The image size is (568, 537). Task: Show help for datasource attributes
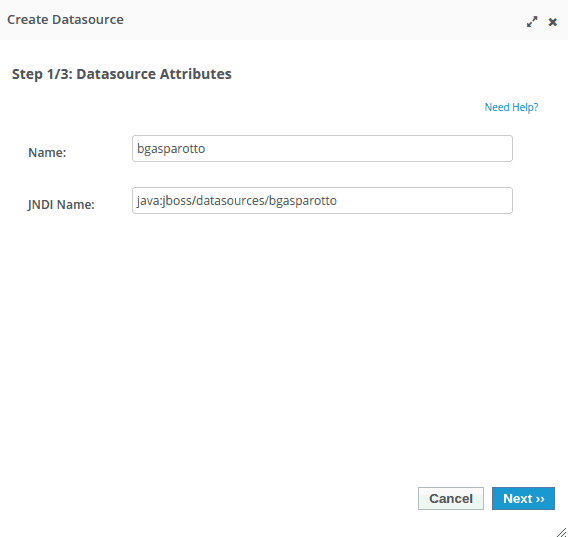click(x=511, y=107)
